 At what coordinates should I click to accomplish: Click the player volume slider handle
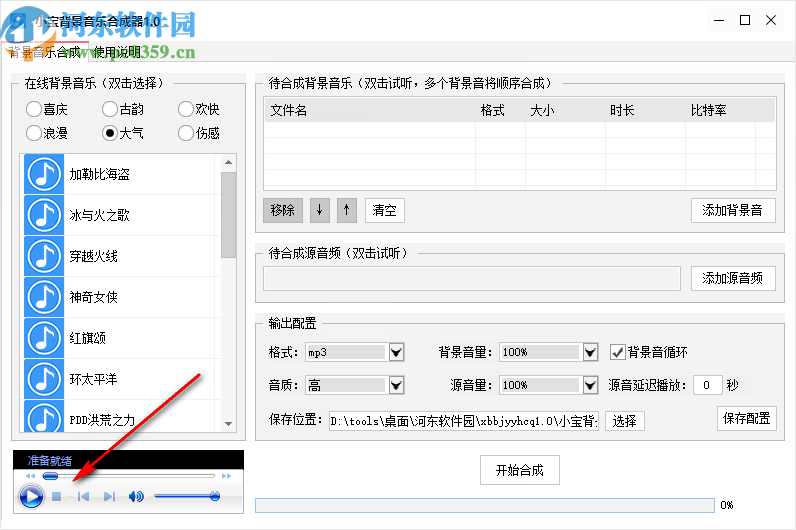pos(215,496)
